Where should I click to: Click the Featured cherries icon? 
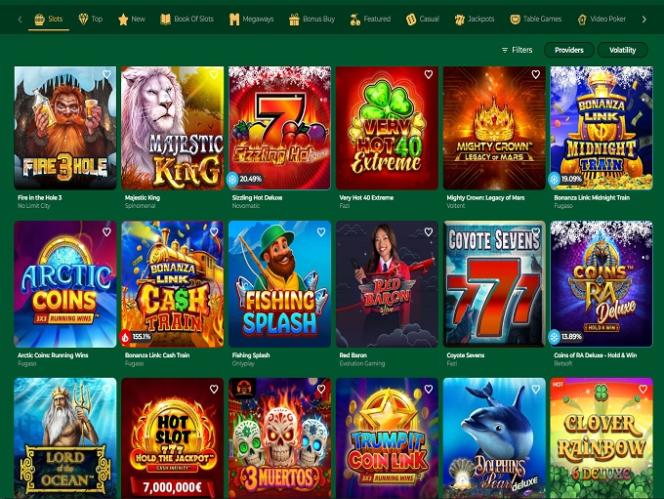(355, 19)
